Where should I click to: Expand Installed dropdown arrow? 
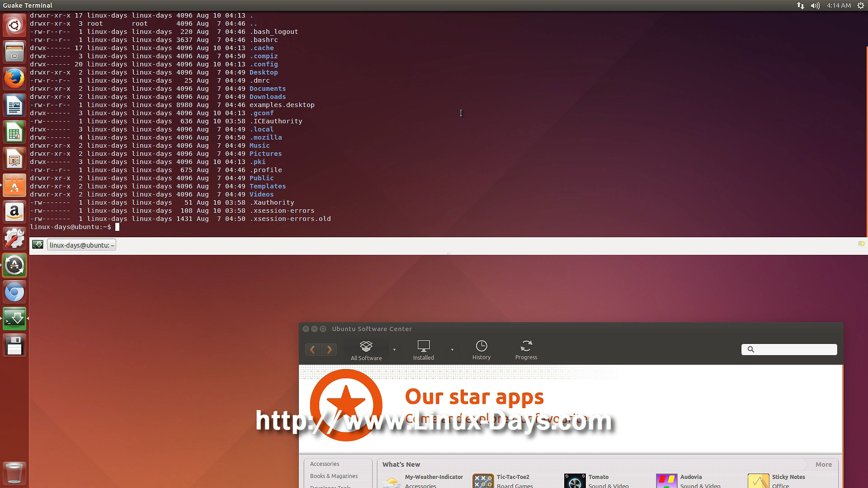click(452, 350)
